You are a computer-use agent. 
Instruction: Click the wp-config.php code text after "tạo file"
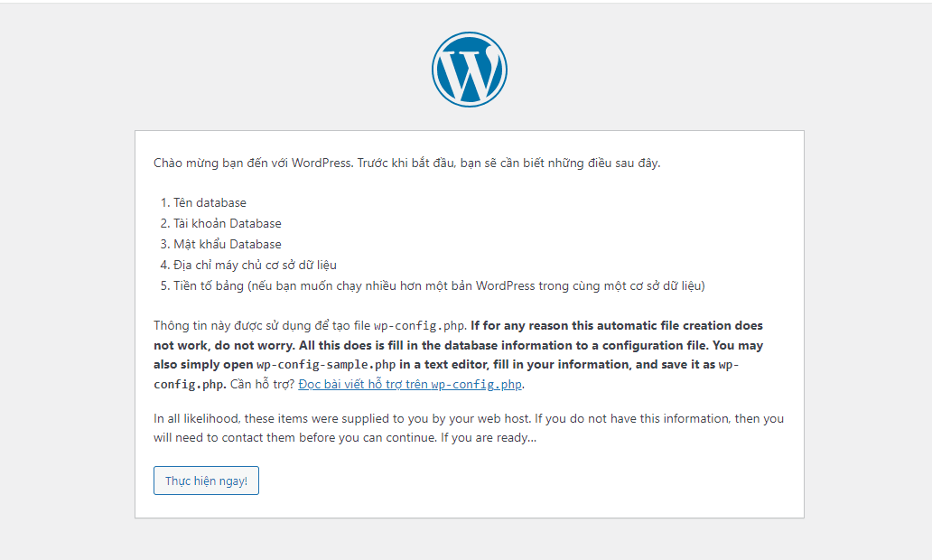click(x=419, y=326)
